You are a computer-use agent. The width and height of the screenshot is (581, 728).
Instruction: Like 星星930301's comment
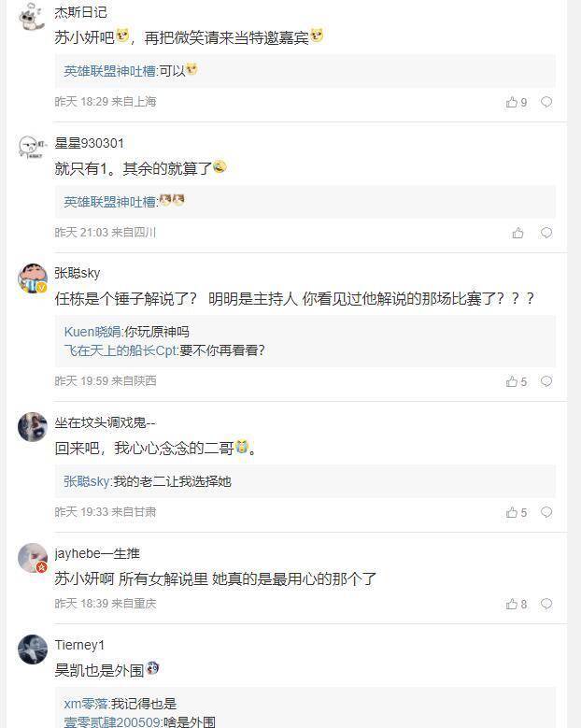(517, 233)
